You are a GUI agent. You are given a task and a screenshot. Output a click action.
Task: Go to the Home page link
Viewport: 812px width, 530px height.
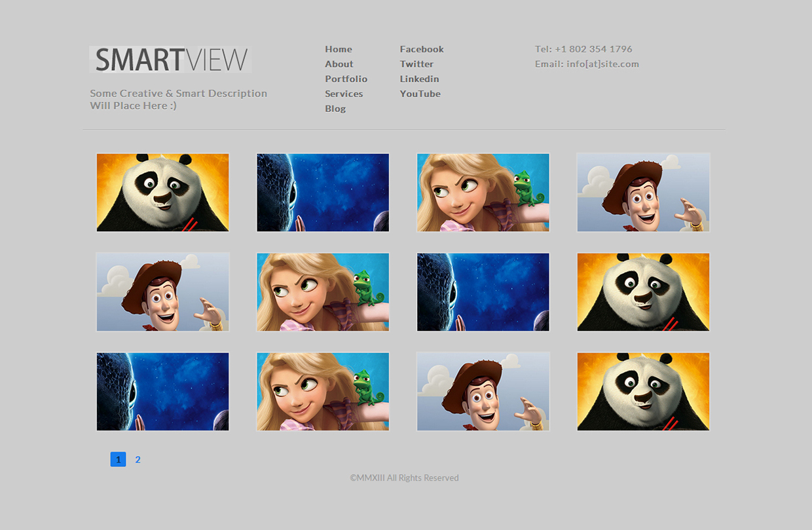click(338, 49)
